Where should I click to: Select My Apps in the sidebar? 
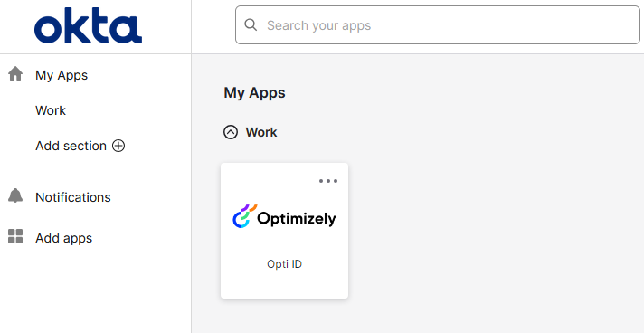click(x=62, y=75)
